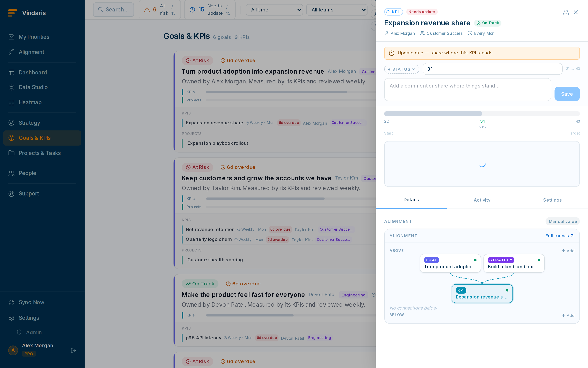Open the All time dropdown
This screenshot has height=368, width=588.
click(274, 10)
